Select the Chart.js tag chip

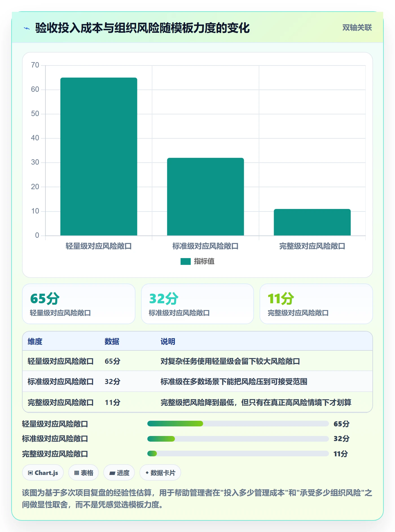[43, 473]
